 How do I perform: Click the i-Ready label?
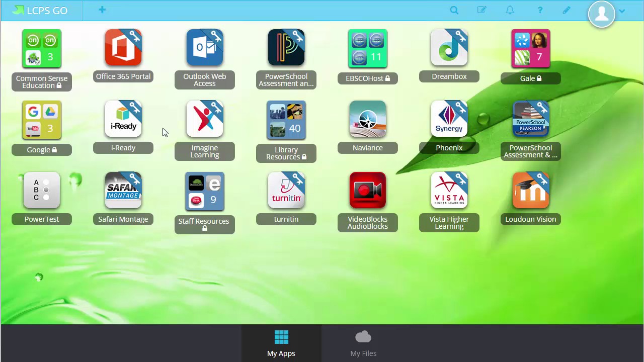tap(123, 148)
